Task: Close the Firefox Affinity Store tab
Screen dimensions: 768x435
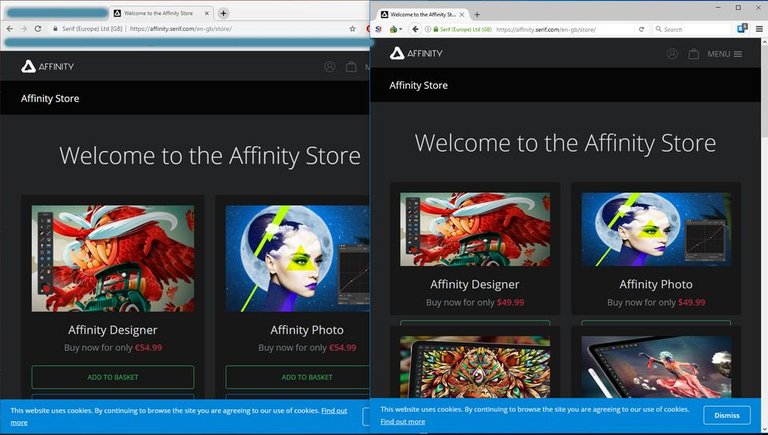Action: coord(461,15)
